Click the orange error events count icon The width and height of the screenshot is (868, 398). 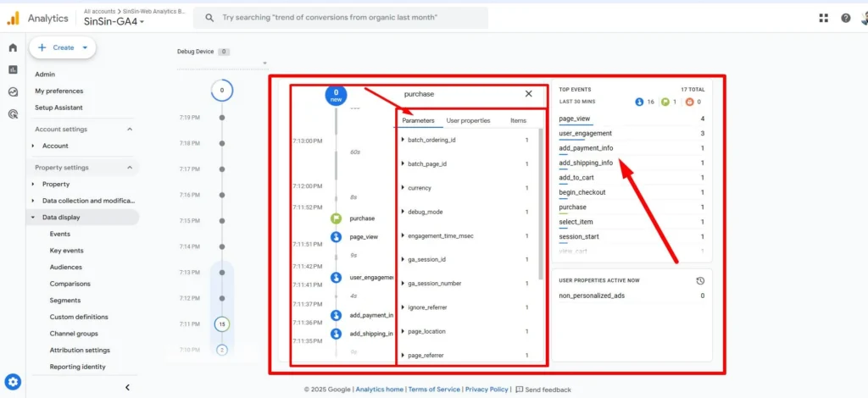pos(689,102)
